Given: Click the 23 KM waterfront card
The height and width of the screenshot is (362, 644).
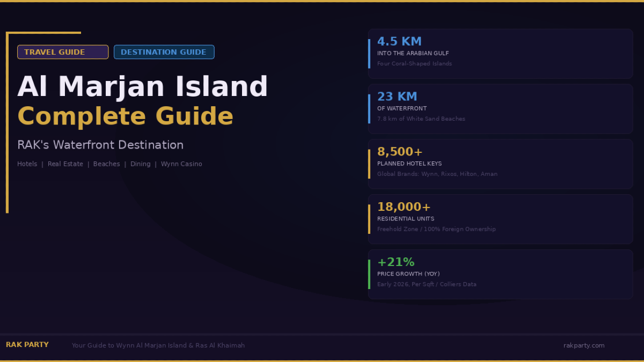Looking at the screenshot, I should coord(500,108).
